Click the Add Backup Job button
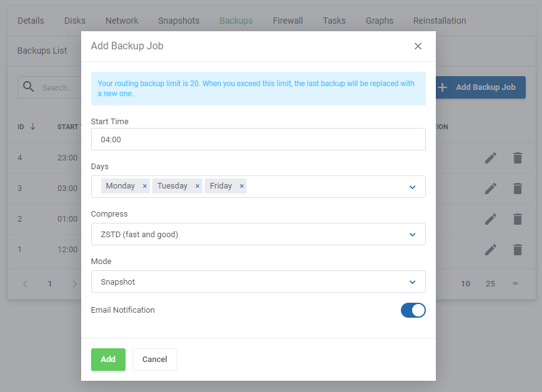The image size is (542, 392). [480, 87]
